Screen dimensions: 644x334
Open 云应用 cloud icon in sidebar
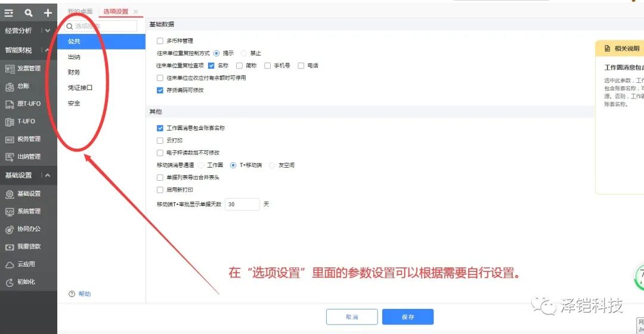tap(10, 265)
